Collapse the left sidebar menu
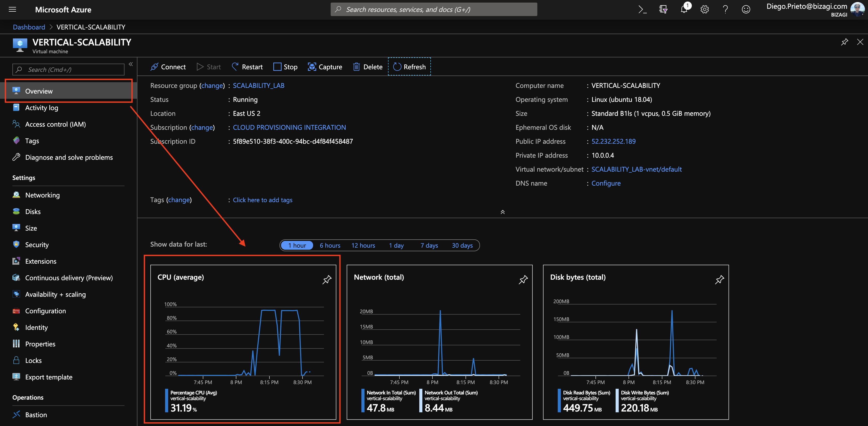Image resolution: width=868 pixels, height=426 pixels. [x=131, y=64]
